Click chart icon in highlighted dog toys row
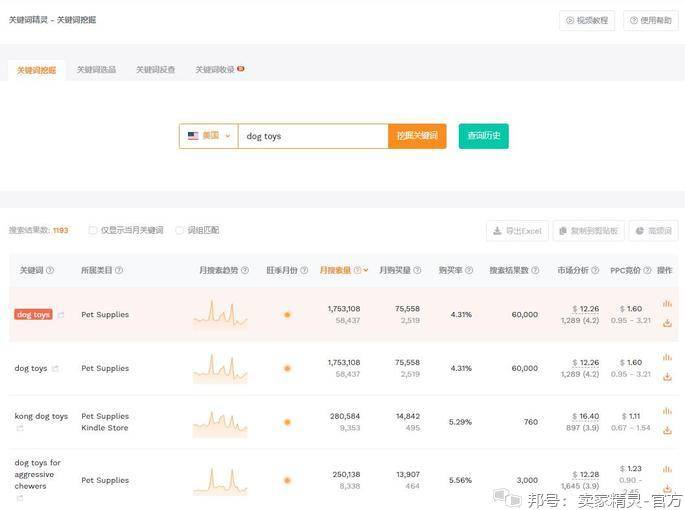685x510 pixels. click(x=667, y=303)
